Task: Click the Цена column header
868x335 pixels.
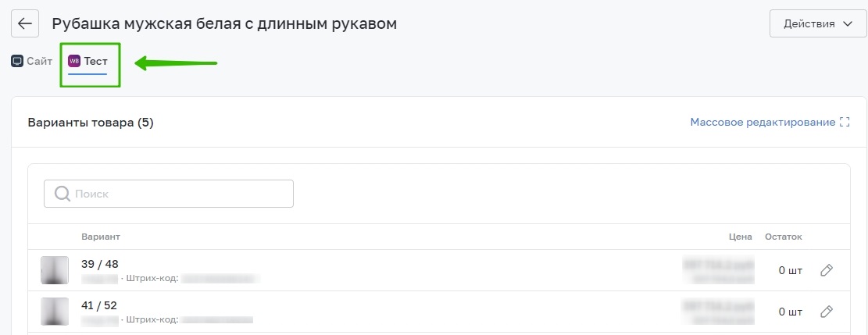Action: pyautogui.click(x=741, y=237)
